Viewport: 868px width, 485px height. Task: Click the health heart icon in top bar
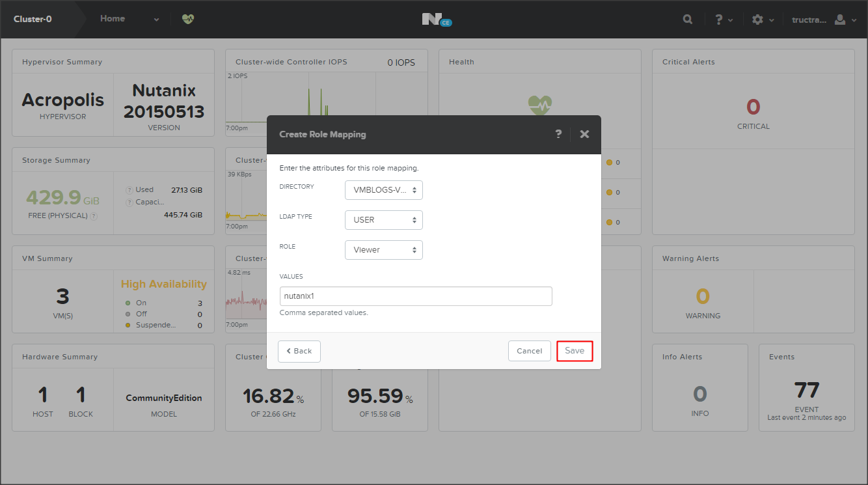pyautogui.click(x=188, y=20)
